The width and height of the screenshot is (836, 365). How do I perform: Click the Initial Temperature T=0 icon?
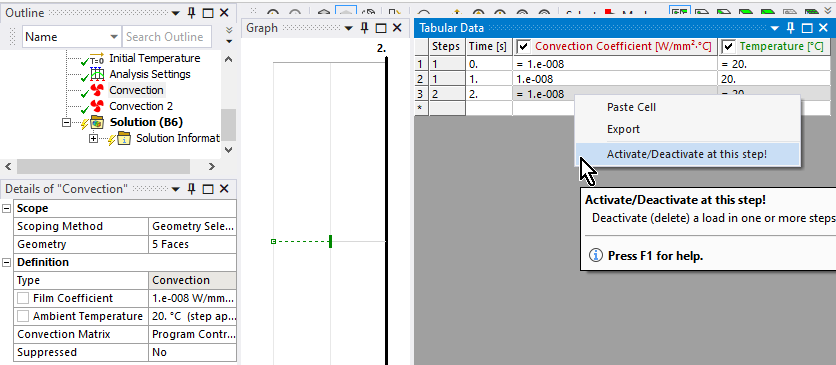point(97,58)
